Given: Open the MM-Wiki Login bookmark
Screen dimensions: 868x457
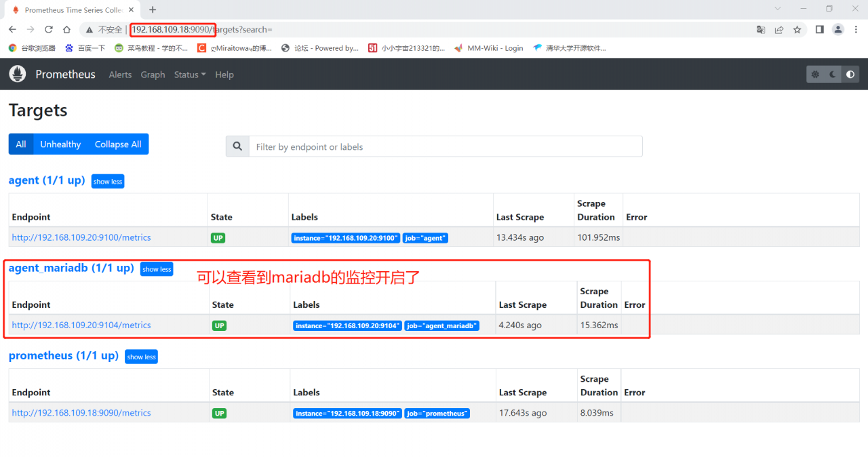Looking at the screenshot, I should (x=489, y=48).
